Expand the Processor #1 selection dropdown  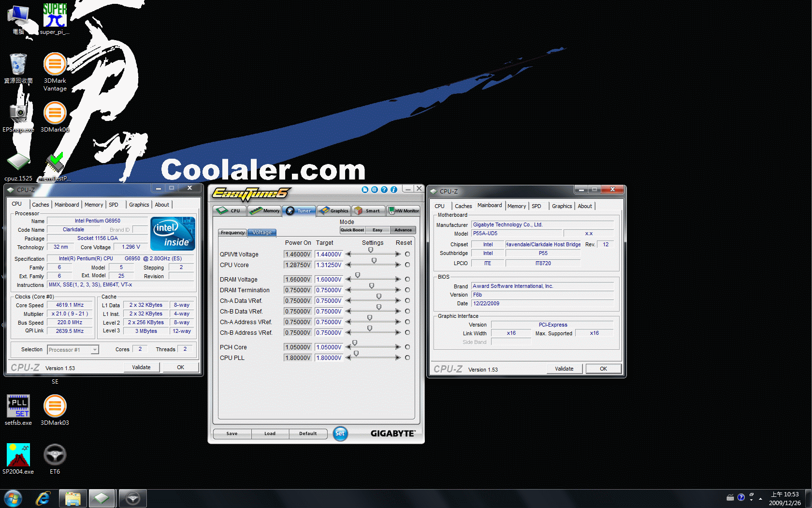[x=95, y=349]
